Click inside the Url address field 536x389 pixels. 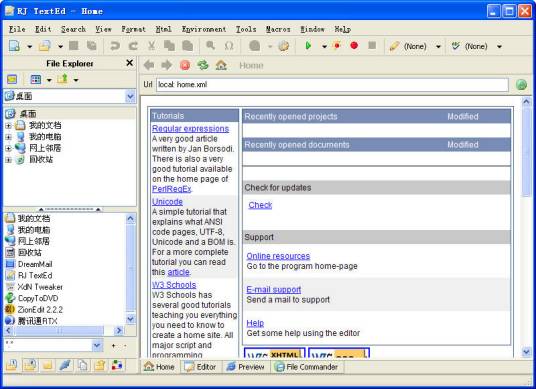point(332,85)
